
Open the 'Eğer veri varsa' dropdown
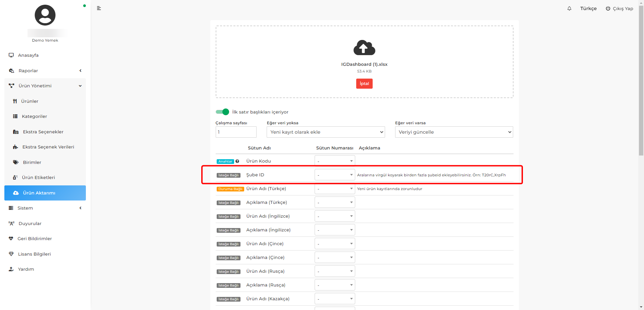click(454, 132)
